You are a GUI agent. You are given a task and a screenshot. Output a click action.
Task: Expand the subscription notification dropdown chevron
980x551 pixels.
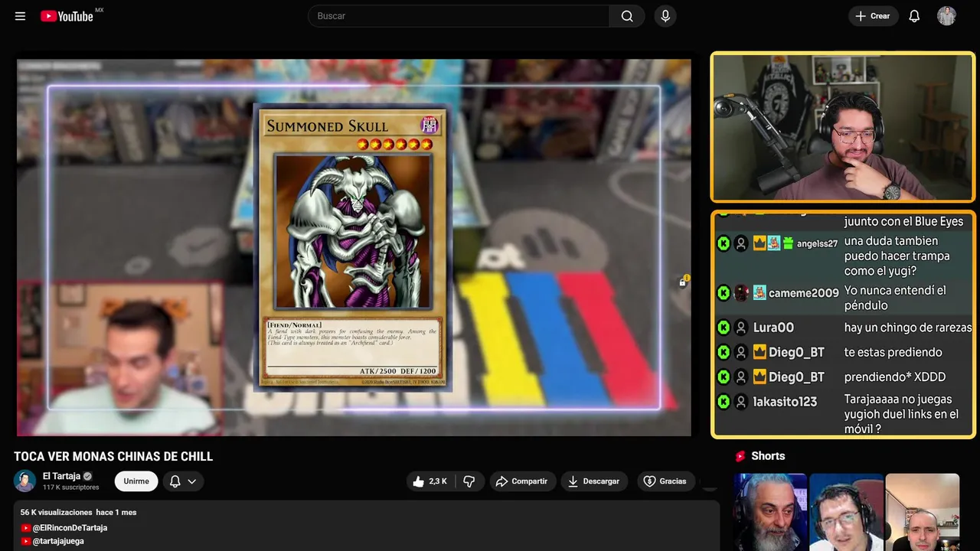point(192,481)
